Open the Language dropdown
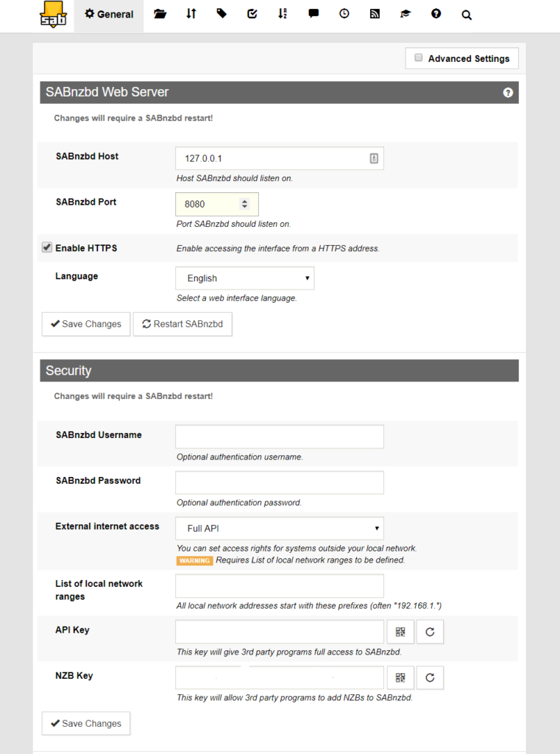This screenshot has width=560, height=754. [x=244, y=278]
